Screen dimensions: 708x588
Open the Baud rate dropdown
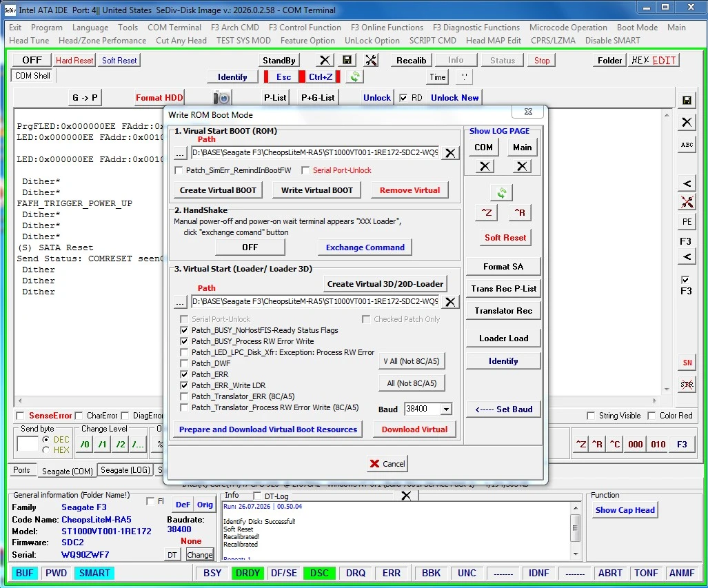point(446,409)
